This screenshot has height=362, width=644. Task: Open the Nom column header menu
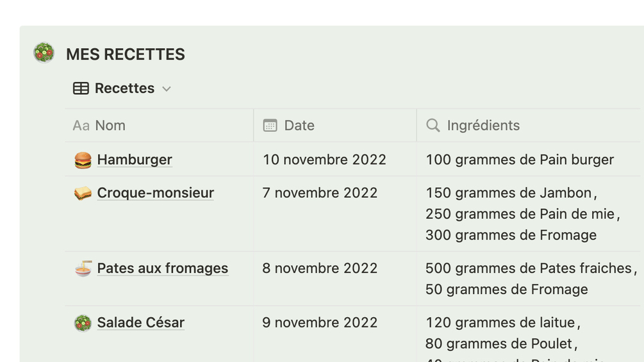110,126
